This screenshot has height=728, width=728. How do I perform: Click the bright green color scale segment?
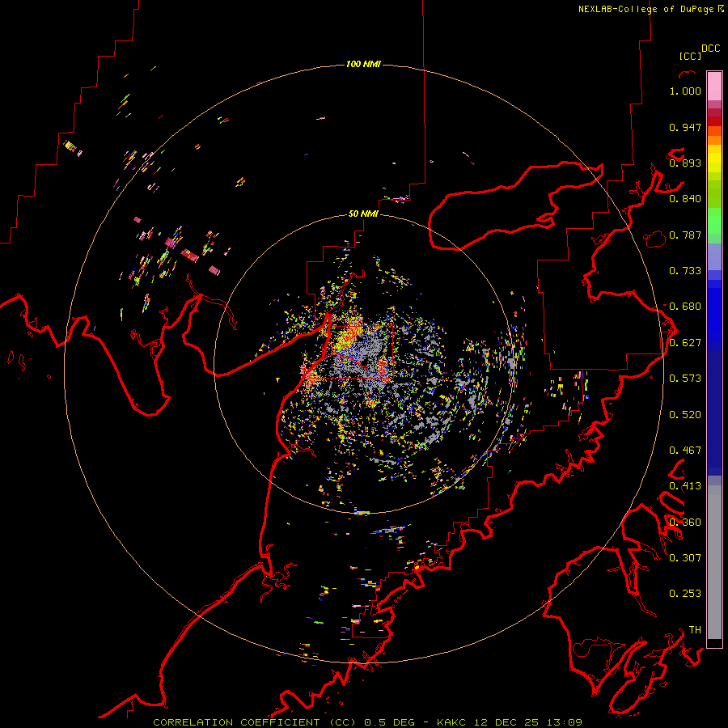[714, 221]
